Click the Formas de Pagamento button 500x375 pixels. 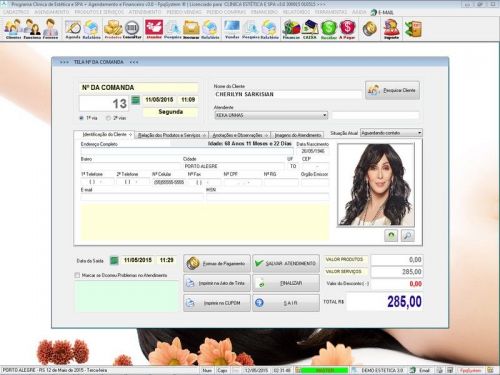(x=217, y=263)
